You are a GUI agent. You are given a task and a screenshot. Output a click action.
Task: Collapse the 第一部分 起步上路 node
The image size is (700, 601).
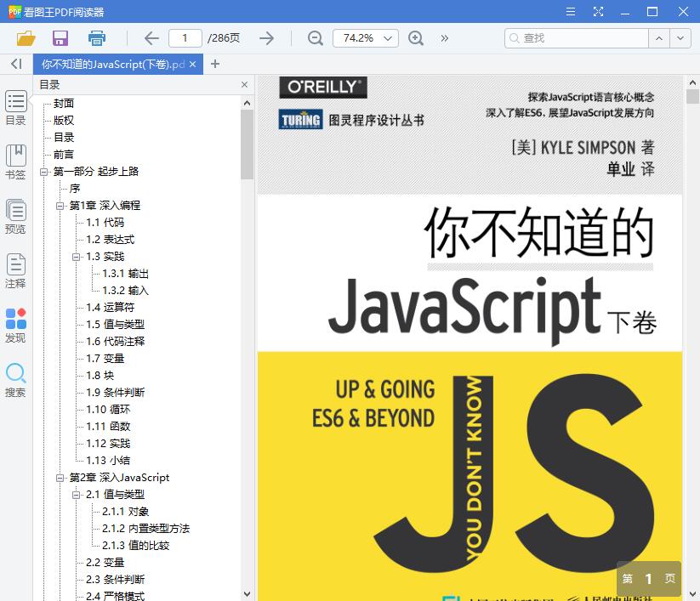coord(43,172)
